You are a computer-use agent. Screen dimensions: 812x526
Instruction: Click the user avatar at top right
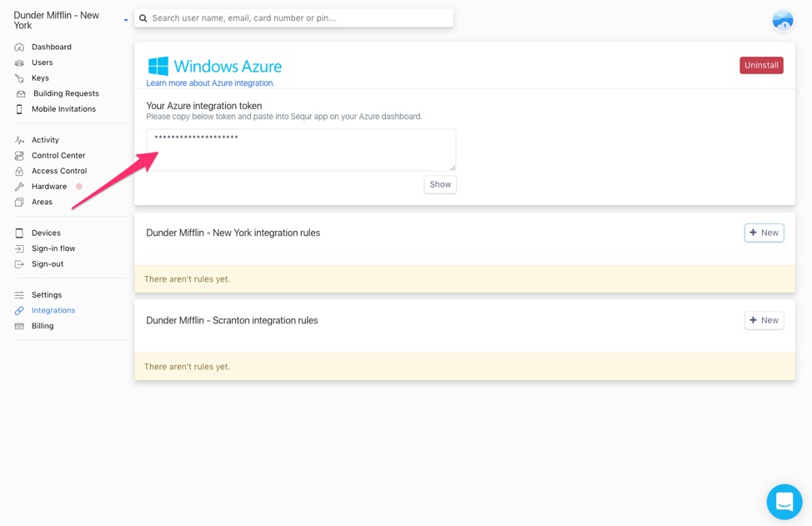click(x=783, y=21)
